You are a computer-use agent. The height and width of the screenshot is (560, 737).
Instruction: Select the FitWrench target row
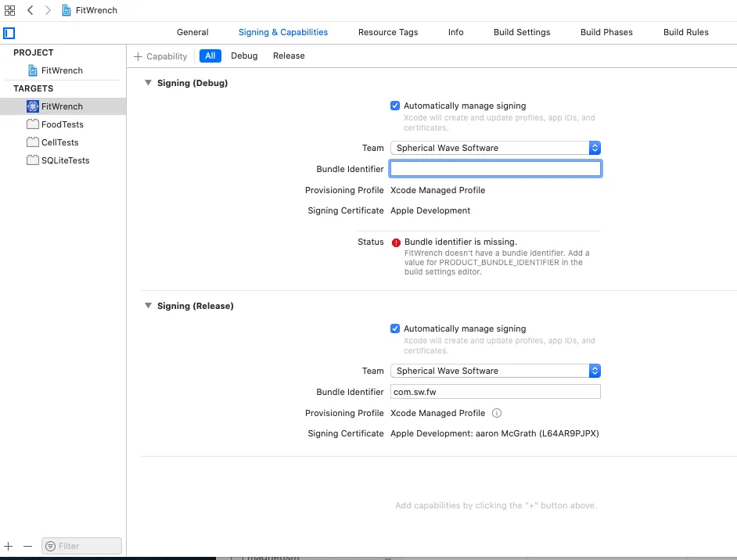tap(63, 106)
